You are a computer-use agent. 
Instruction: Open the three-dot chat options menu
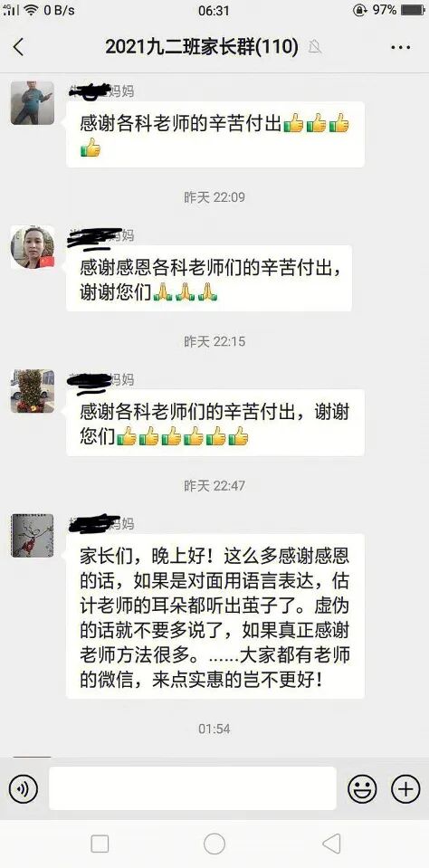[401, 48]
